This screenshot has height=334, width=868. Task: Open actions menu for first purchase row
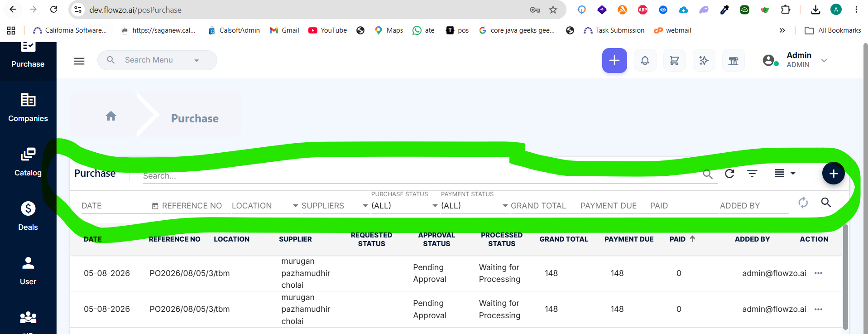tap(818, 273)
